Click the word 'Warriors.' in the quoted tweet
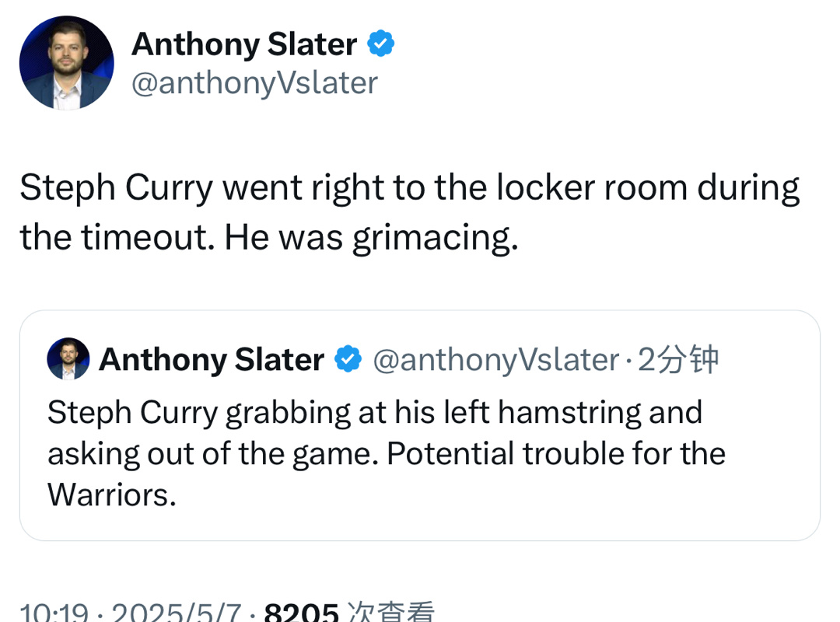 (x=112, y=494)
